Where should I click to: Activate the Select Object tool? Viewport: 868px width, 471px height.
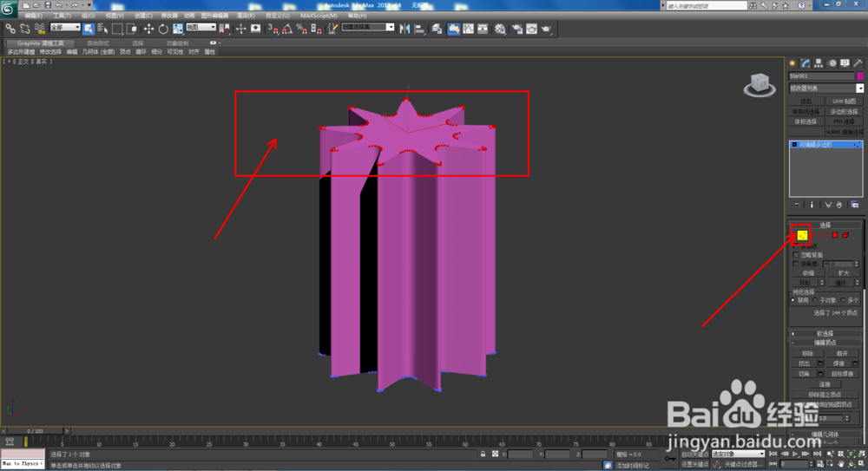tap(89, 29)
